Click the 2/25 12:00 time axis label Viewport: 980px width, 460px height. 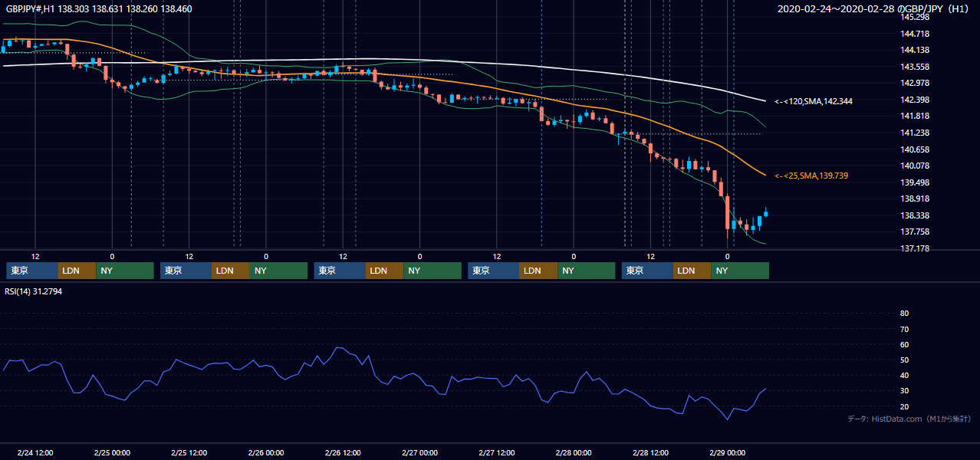click(x=189, y=452)
